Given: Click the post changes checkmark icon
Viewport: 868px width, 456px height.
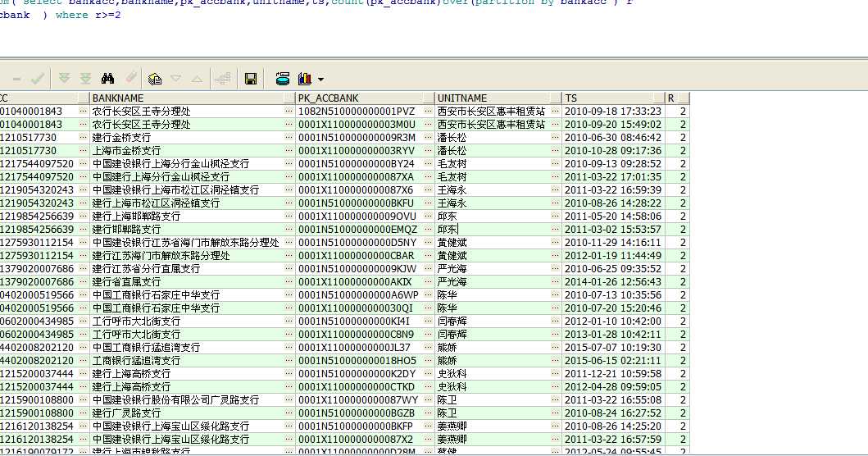Looking at the screenshot, I should click(x=38, y=80).
